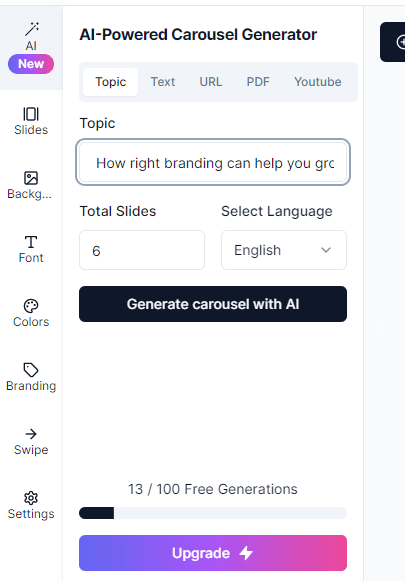The image size is (405, 581).
Task: Switch to the Text tab
Action: [x=163, y=82]
